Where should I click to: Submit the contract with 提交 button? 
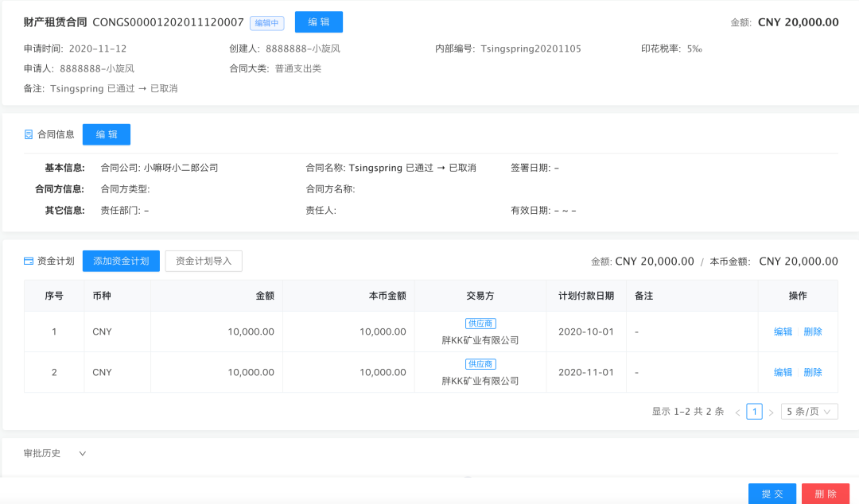(772, 494)
